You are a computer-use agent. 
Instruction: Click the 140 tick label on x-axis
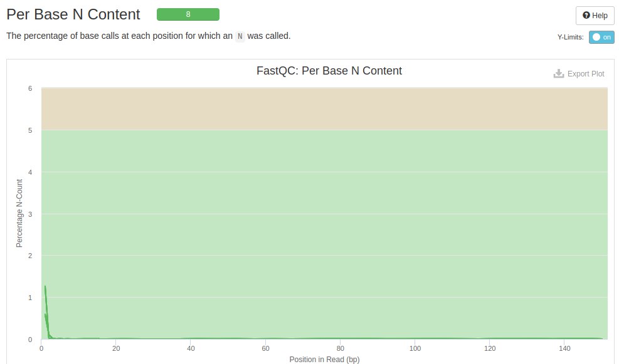[564, 348]
